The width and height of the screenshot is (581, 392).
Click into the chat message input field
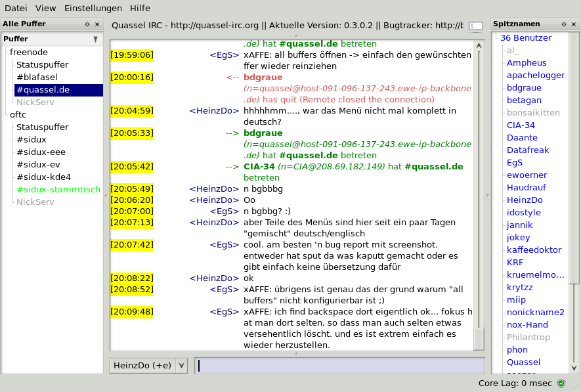coord(339,366)
